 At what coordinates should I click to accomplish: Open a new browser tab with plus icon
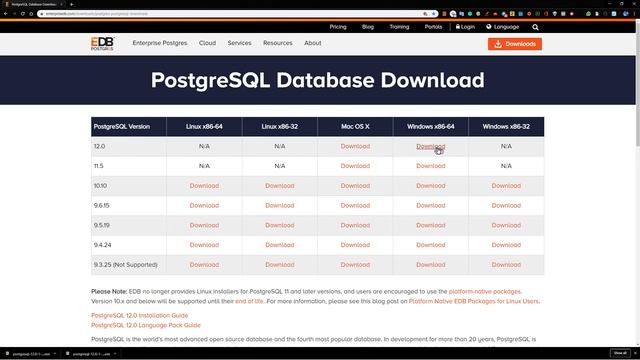click(71, 4)
